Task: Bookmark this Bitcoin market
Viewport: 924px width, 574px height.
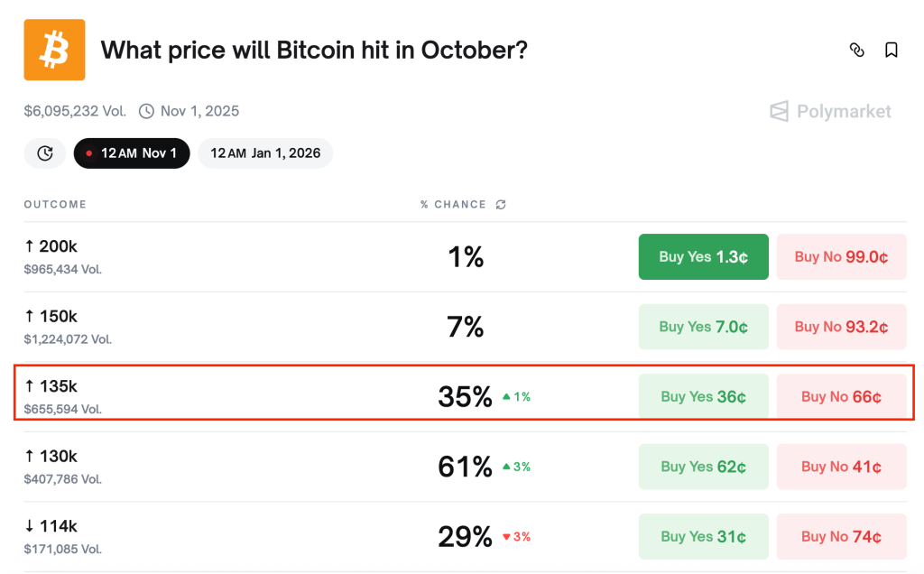Action: point(892,51)
